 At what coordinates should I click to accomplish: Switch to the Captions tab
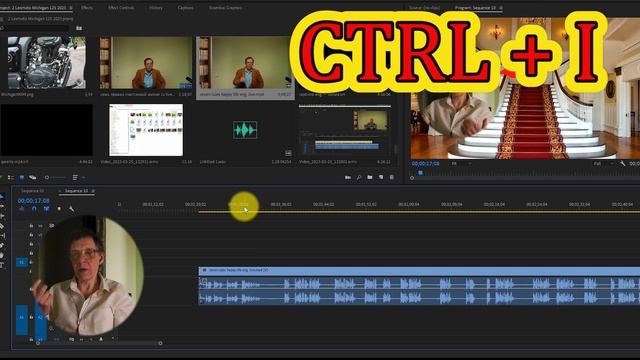(x=185, y=8)
